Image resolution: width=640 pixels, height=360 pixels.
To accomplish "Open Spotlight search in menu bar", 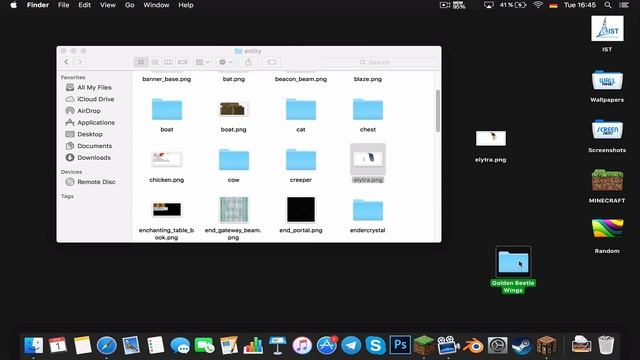I will click(x=608, y=5).
